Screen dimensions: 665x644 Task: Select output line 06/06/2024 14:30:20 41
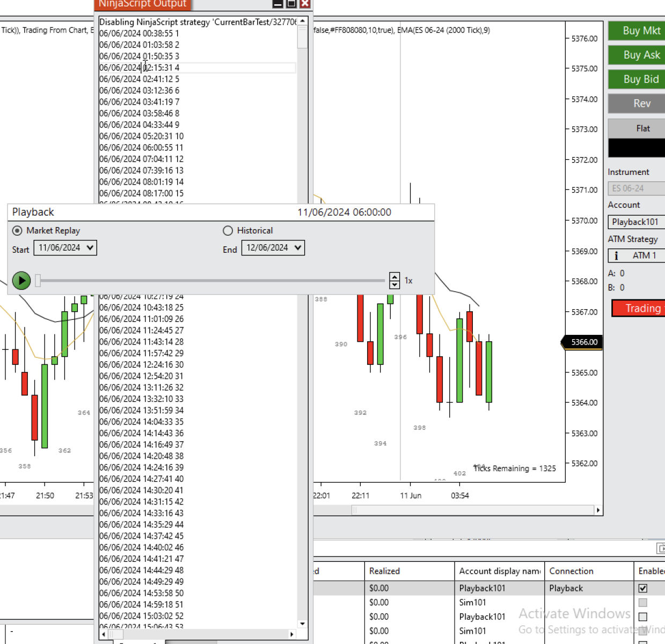pos(141,491)
